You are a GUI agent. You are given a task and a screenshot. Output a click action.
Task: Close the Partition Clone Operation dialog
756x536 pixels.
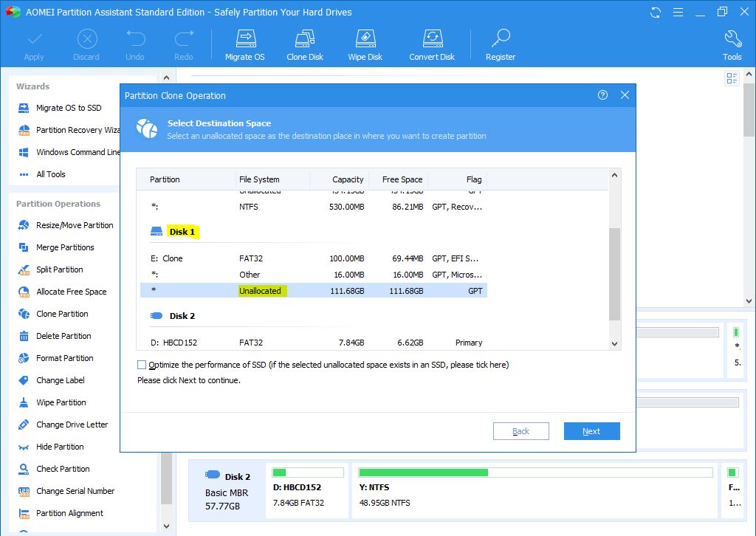[625, 95]
